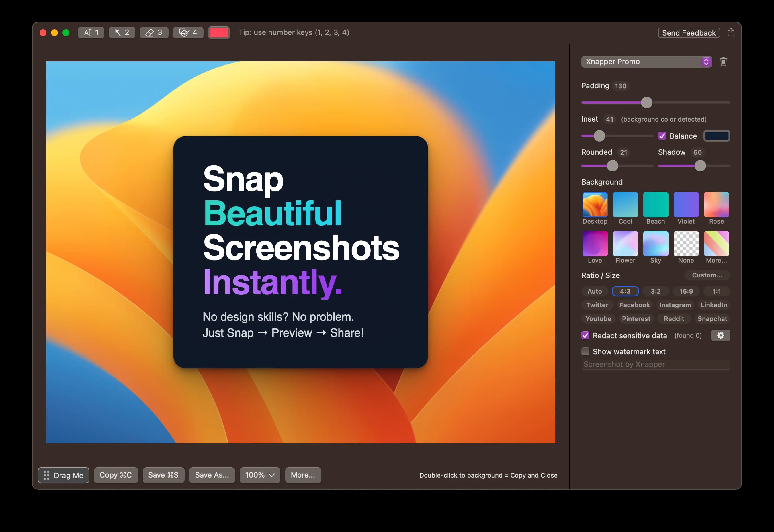Click the Shadow value 60

click(697, 152)
